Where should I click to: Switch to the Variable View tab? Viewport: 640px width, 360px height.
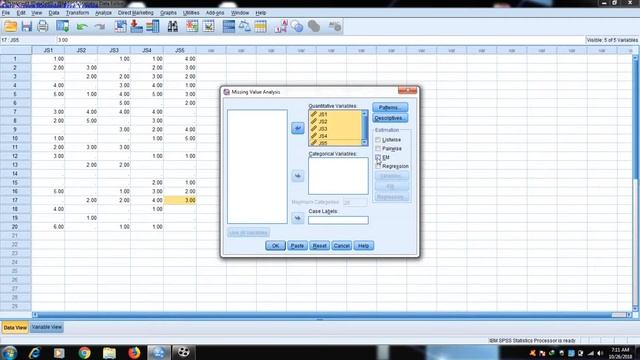[x=47, y=327]
